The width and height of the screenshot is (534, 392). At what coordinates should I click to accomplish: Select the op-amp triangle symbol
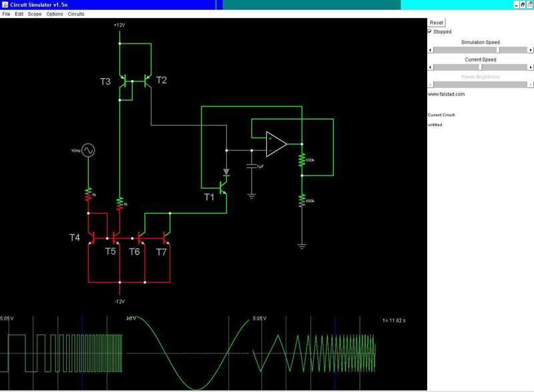tap(276, 144)
